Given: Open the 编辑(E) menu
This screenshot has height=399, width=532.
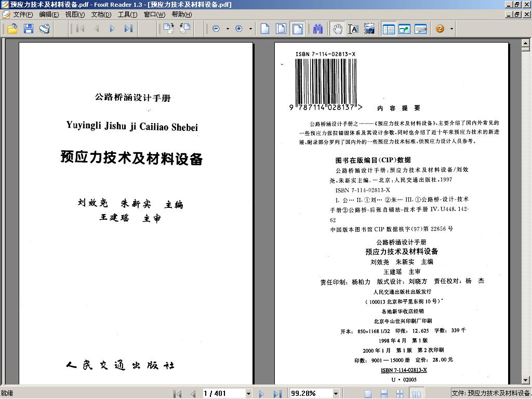Looking at the screenshot, I should pyautogui.click(x=49, y=15).
